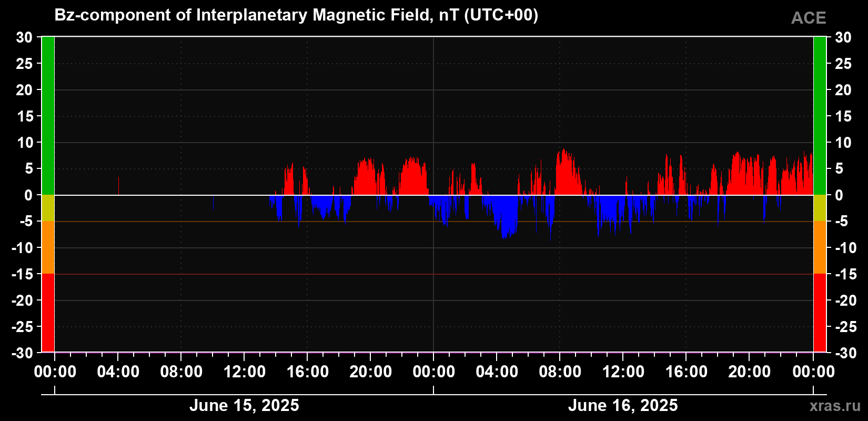Click the 00:00 label starting June 16
Image resolution: width=868 pixels, height=421 pixels.
click(434, 372)
